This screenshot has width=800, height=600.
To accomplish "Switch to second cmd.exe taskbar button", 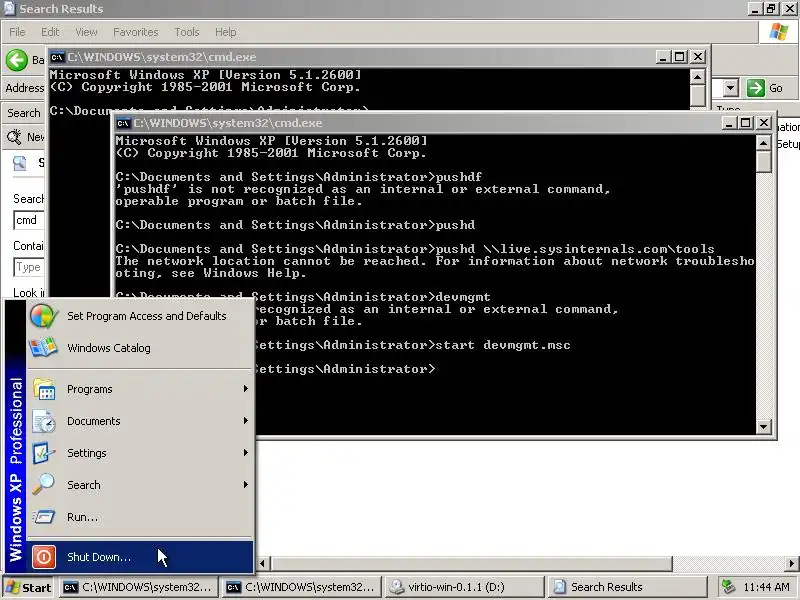I will point(301,587).
